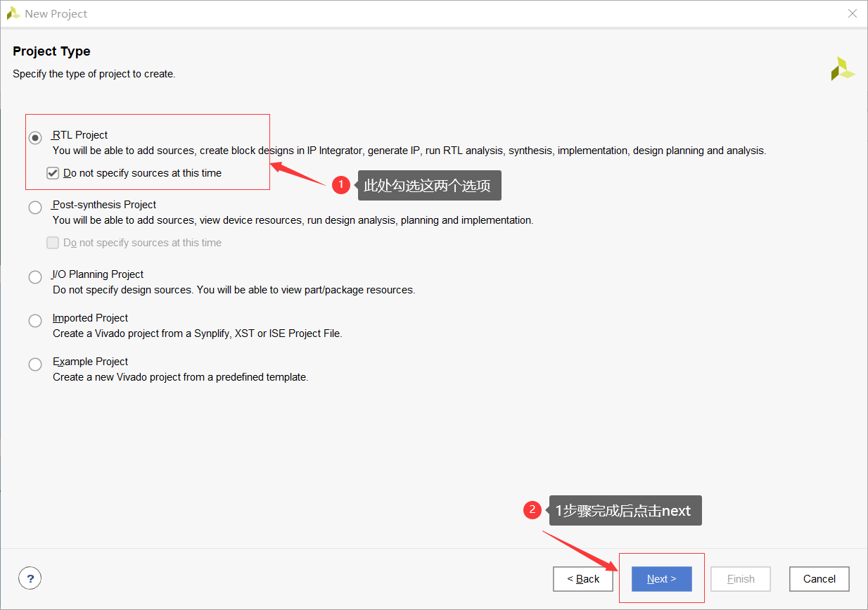
Task: Select the I/O Planning Project option
Action: (35, 277)
